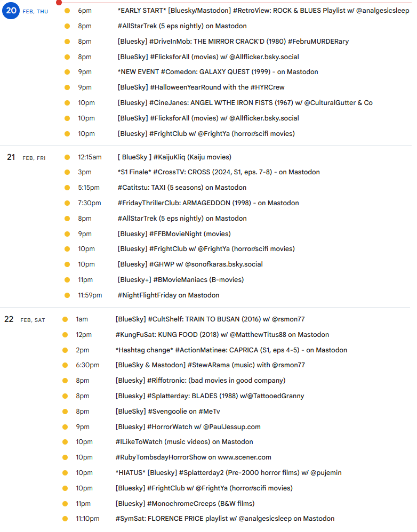Open the #CrossTV S1 Finale event
The image size is (417, 532).
pos(219,172)
